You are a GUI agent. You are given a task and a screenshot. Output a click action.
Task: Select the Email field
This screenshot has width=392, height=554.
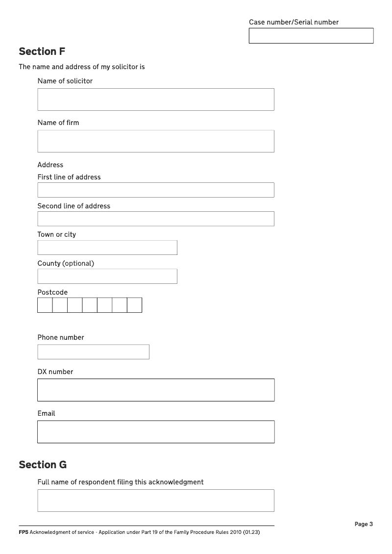tap(156, 432)
